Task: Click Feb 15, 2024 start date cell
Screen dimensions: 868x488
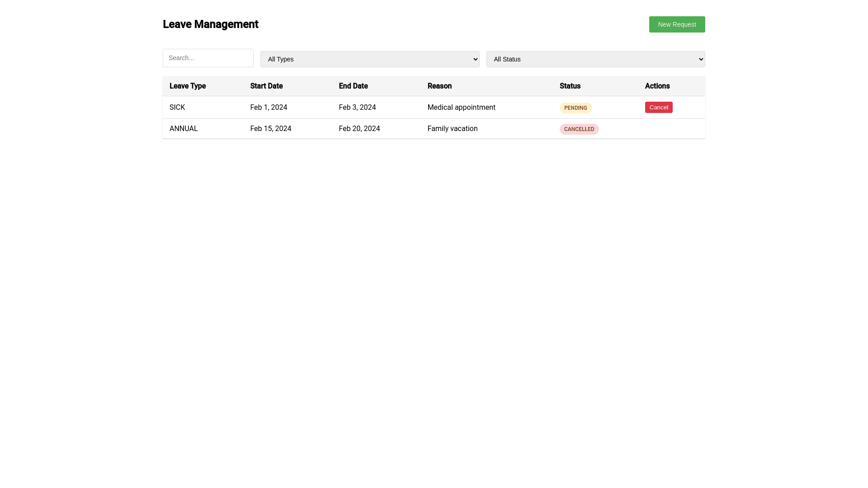Action: pos(271,128)
